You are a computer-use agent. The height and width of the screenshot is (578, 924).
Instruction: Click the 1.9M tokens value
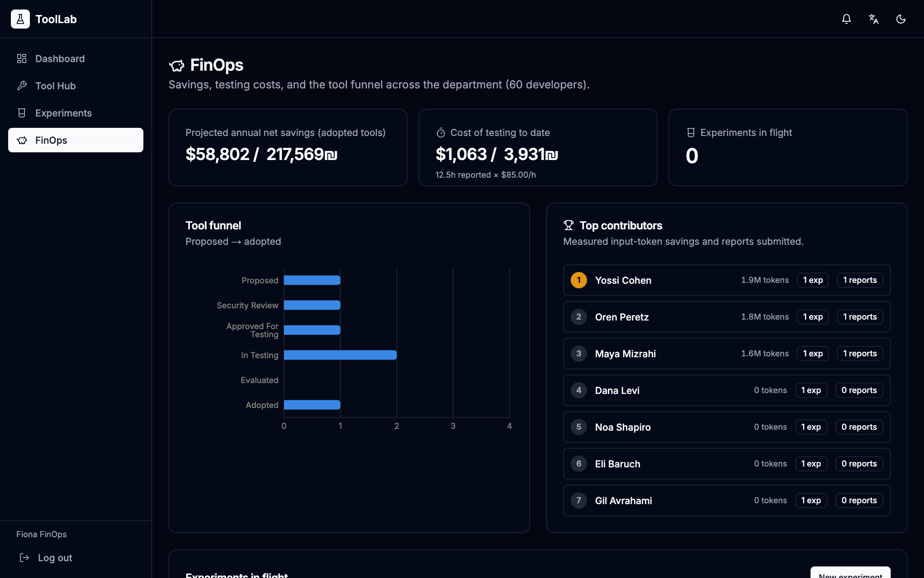click(x=765, y=280)
